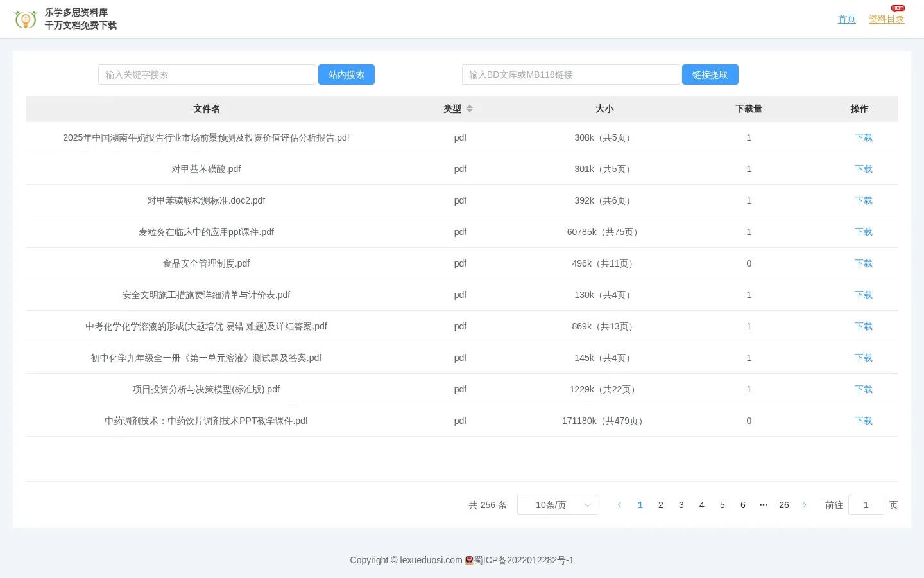Open the 蜀ICP备2022012282号-1 footer link
The width and height of the screenshot is (924, 578).
tap(524, 560)
